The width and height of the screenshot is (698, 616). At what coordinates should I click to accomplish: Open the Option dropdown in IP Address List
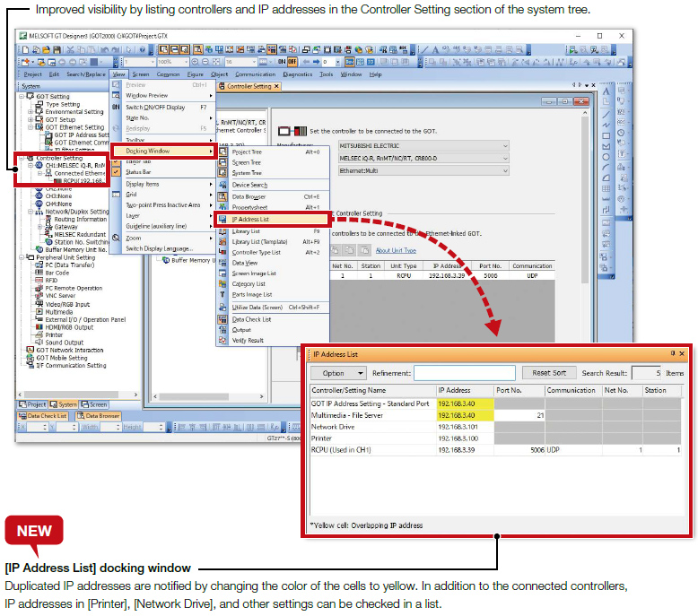click(x=338, y=373)
